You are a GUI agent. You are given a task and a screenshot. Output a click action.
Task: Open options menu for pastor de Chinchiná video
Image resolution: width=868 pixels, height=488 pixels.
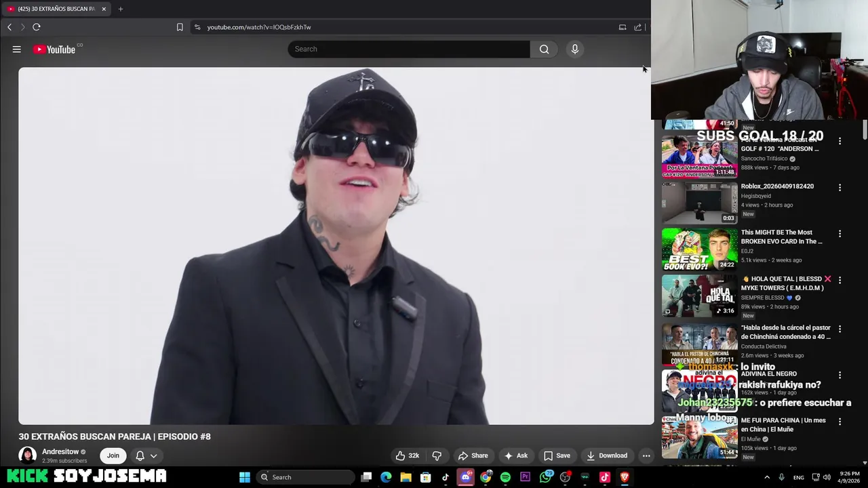click(x=840, y=329)
